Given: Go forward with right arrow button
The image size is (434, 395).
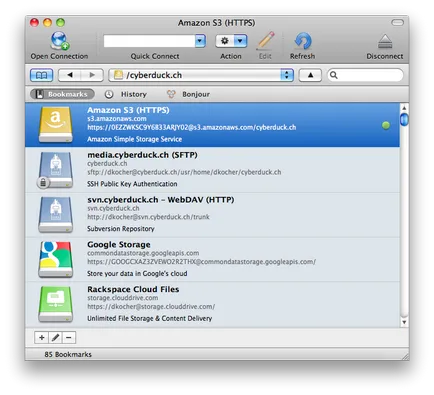Looking at the screenshot, I should point(92,75).
